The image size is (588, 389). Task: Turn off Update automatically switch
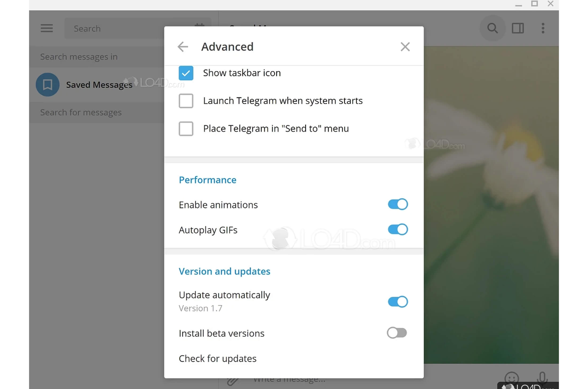point(398,302)
